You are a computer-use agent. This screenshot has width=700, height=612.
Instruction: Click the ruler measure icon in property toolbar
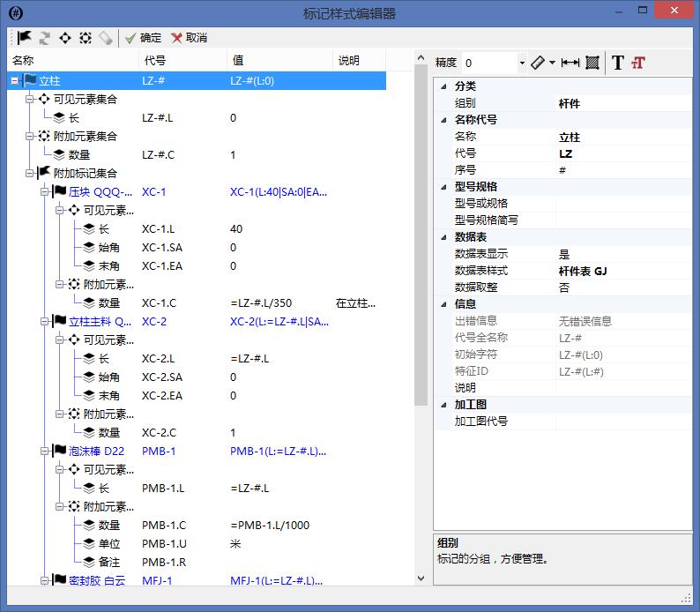pyautogui.click(x=538, y=63)
